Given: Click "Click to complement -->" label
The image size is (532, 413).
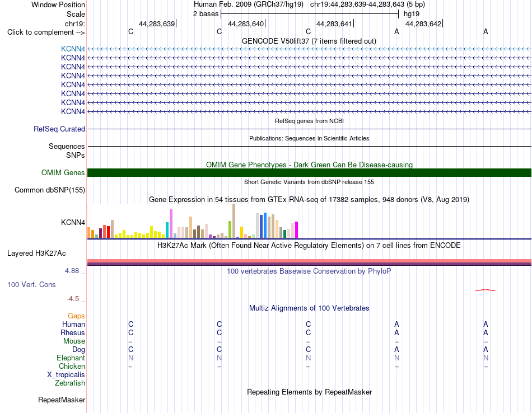Looking at the screenshot, I should [46, 32].
